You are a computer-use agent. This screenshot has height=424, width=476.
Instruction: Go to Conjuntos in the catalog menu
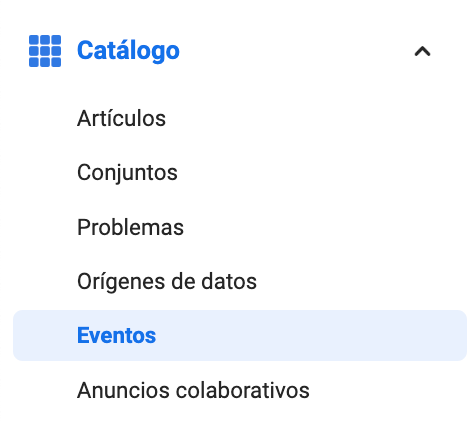(x=127, y=173)
